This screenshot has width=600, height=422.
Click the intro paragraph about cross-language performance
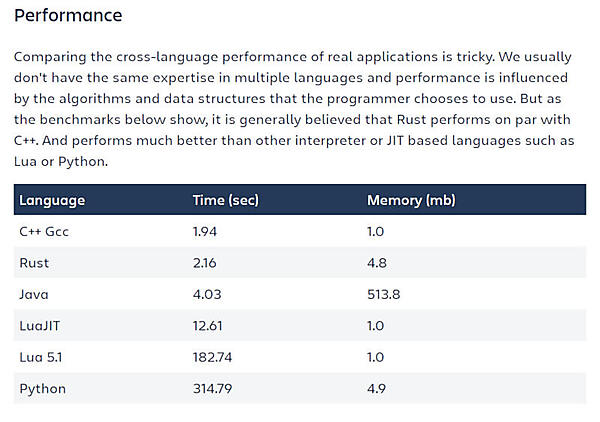pos(295,109)
